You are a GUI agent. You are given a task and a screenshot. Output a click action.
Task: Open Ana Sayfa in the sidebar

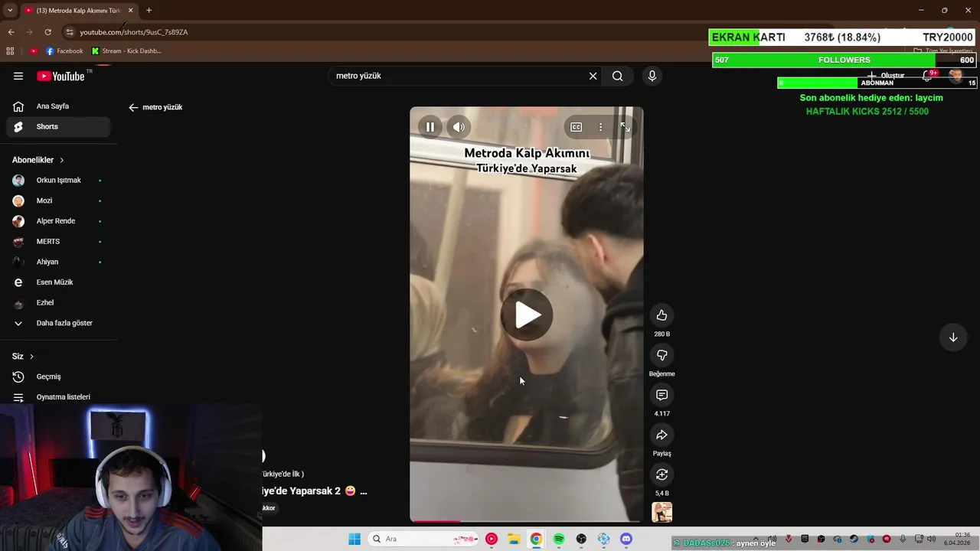59,106
